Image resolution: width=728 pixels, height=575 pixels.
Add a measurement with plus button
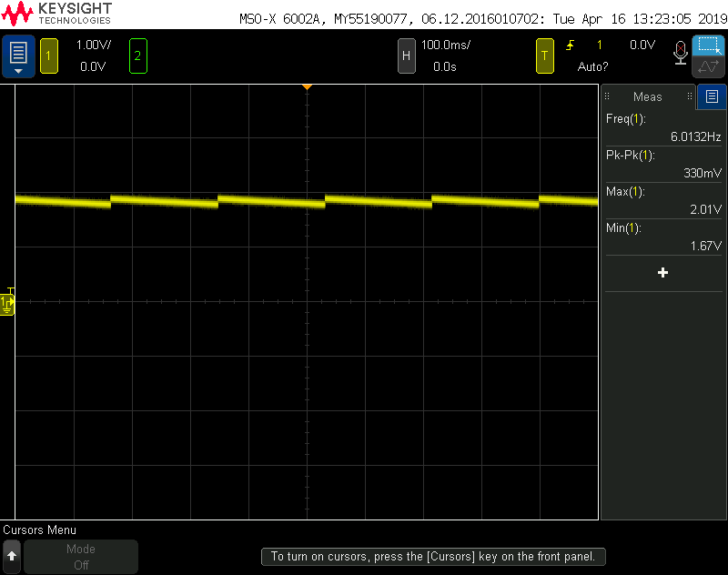pos(663,272)
